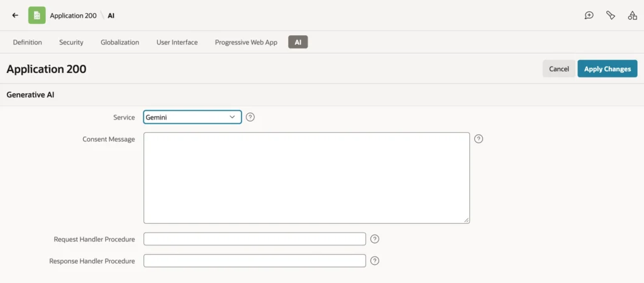The width and height of the screenshot is (644, 283).
Task: Click the Application 200 page title
Action: click(47, 69)
